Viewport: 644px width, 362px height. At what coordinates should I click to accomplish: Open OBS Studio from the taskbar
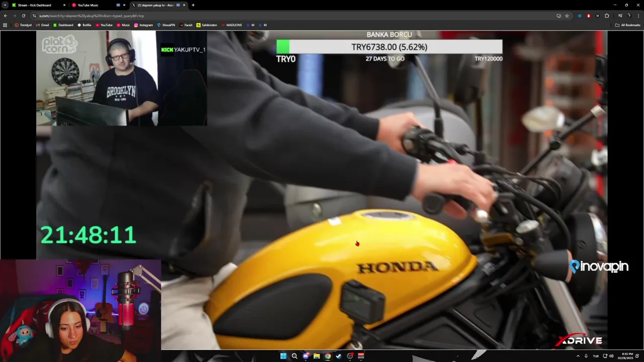coord(350,356)
